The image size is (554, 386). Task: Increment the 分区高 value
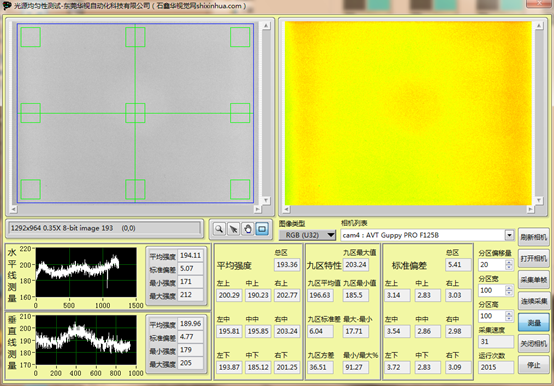pos(509,313)
